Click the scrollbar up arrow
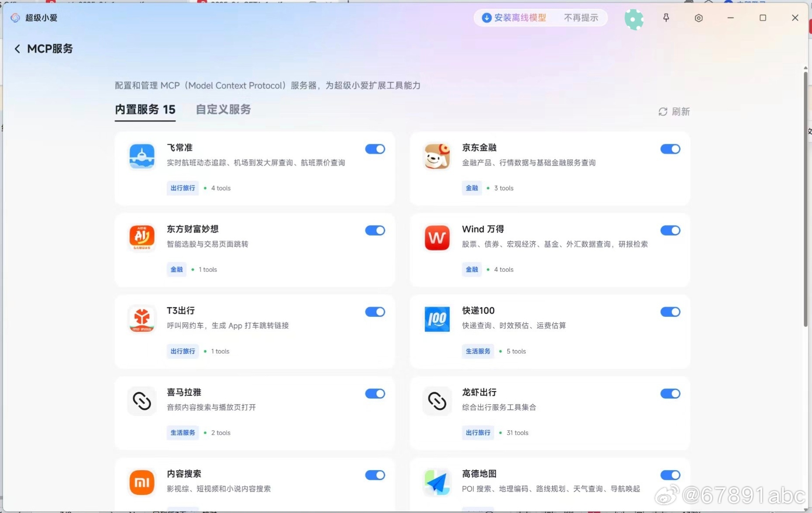The image size is (812, 513). click(805, 68)
